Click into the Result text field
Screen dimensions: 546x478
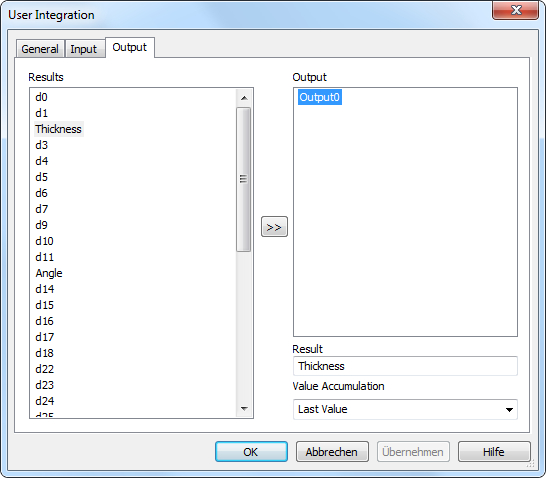405,366
